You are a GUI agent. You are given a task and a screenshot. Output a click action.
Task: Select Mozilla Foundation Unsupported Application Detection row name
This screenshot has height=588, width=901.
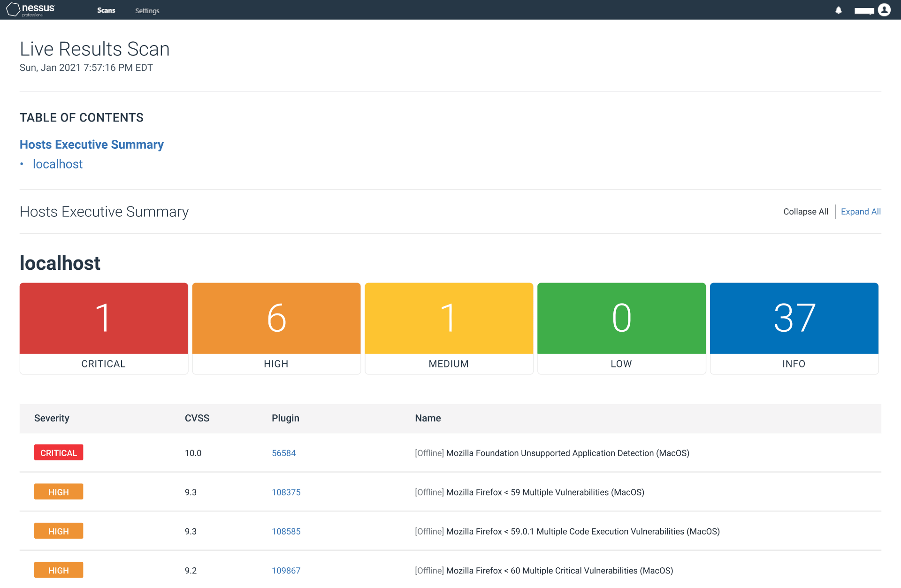552,453
